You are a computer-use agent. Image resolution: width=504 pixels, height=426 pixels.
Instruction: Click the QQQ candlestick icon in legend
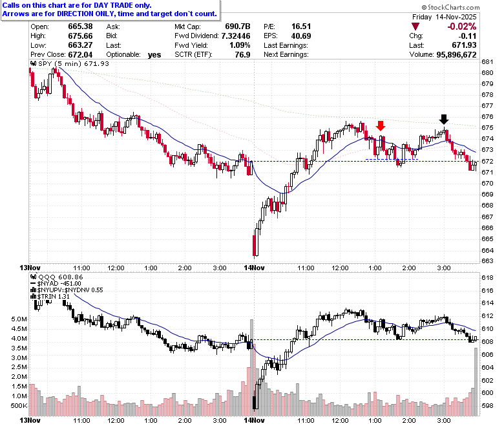click(x=33, y=277)
